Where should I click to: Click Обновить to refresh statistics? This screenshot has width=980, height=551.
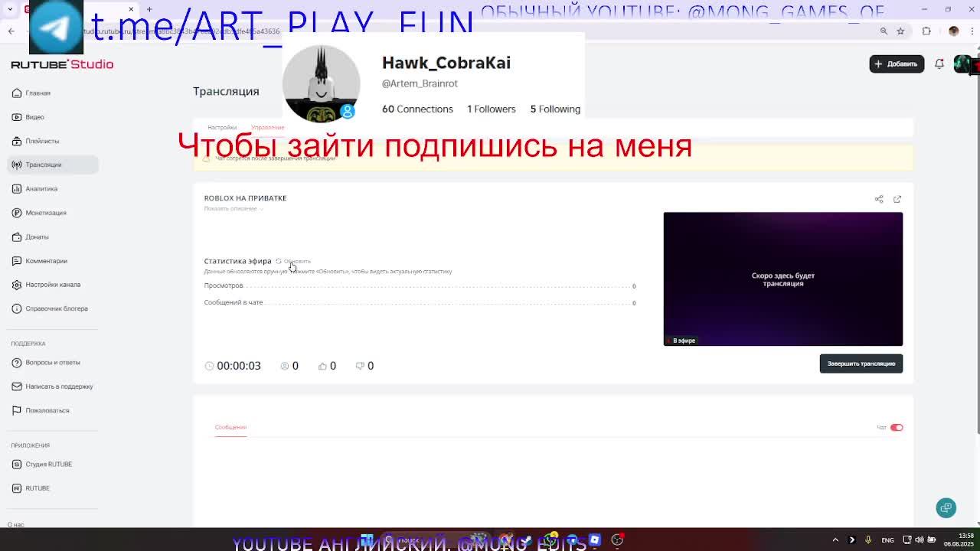click(x=294, y=262)
